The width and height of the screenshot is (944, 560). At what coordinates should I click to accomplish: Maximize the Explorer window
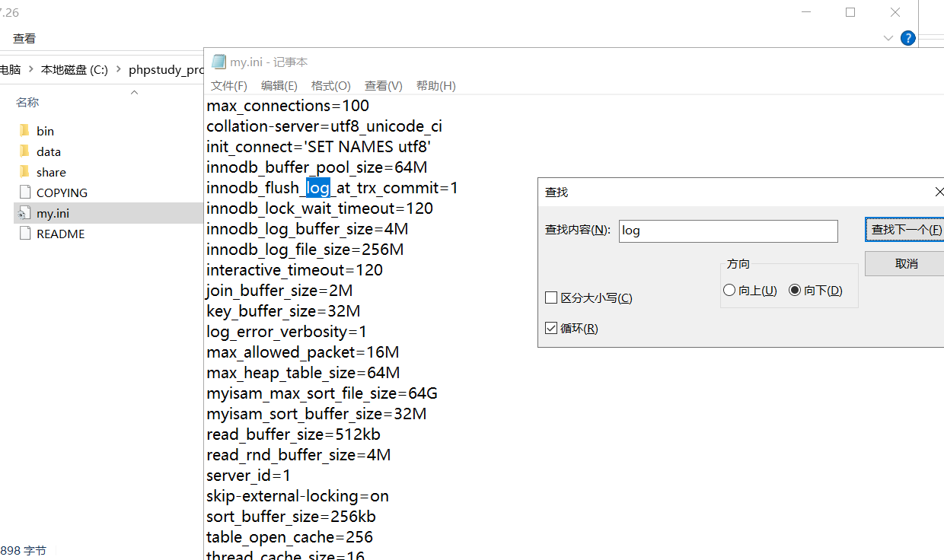tap(850, 12)
